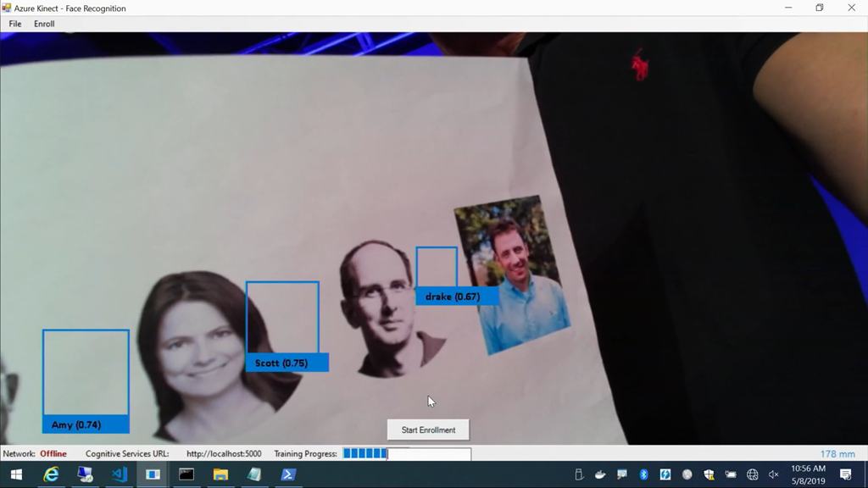The image size is (868, 488).
Task: Click the application icon in title bar
Action: tap(7, 8)
